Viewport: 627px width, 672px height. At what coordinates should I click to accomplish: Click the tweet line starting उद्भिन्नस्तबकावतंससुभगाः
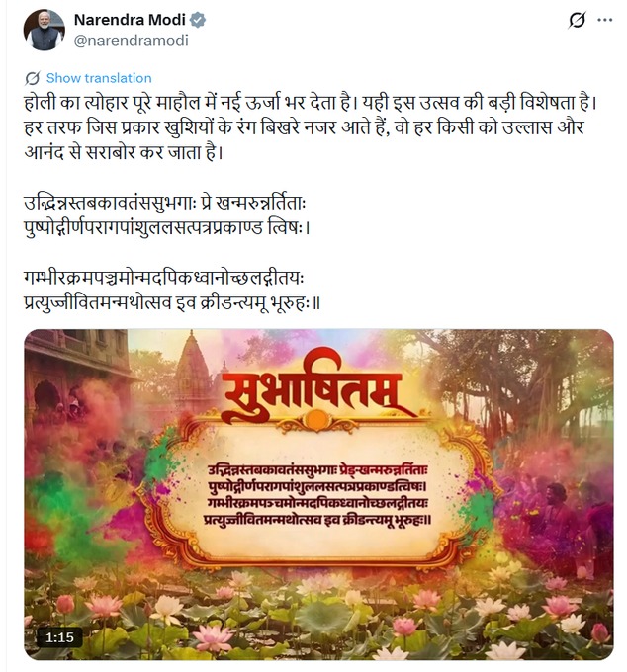tap(165, 204)
